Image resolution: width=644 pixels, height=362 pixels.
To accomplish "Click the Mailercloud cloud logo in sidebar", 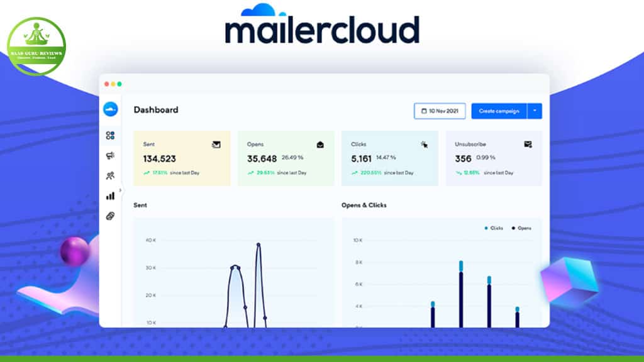I will point(111,109).
